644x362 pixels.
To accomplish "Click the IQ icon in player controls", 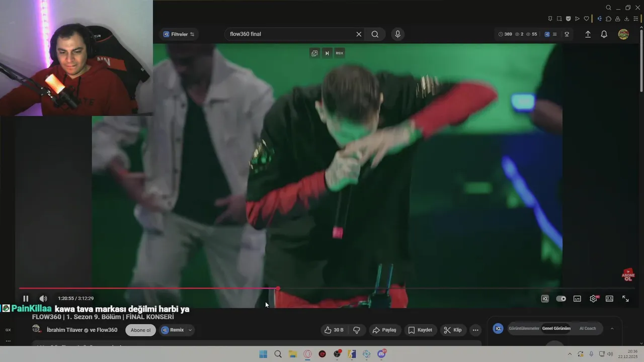I will pos(545,299).
